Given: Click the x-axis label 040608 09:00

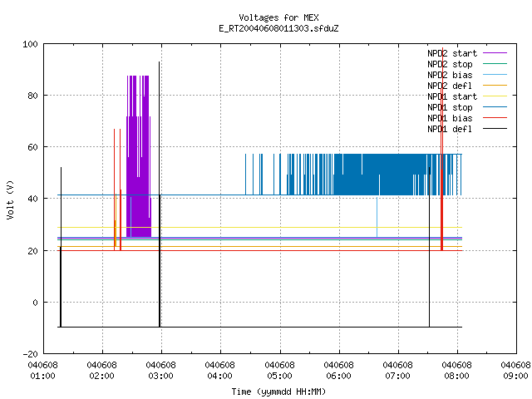Looking at the screenshot, I should [515, 371].
